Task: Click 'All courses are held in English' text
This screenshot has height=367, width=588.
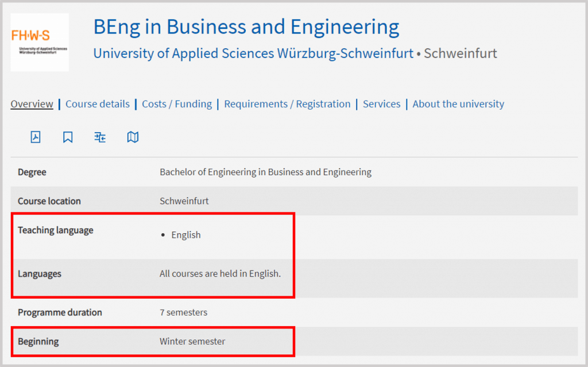Action: click(220, 273)
